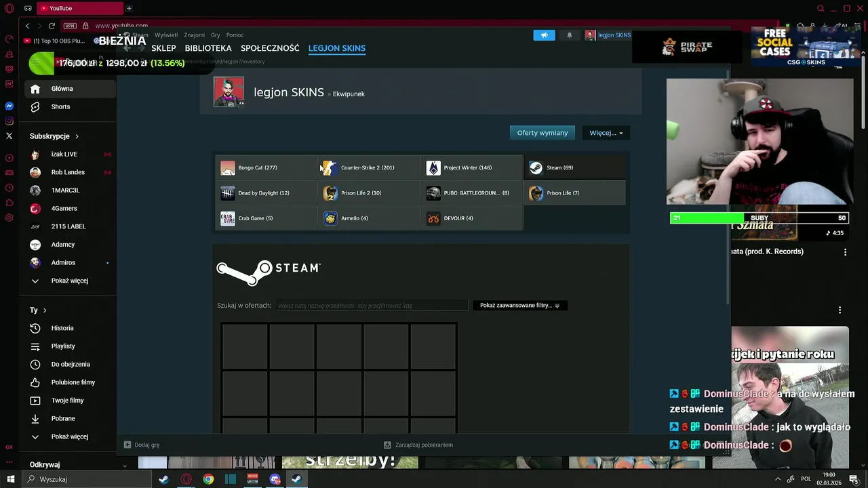Open options for K. Records video
The height and width of the screenshot is (488, 868).
845,252
